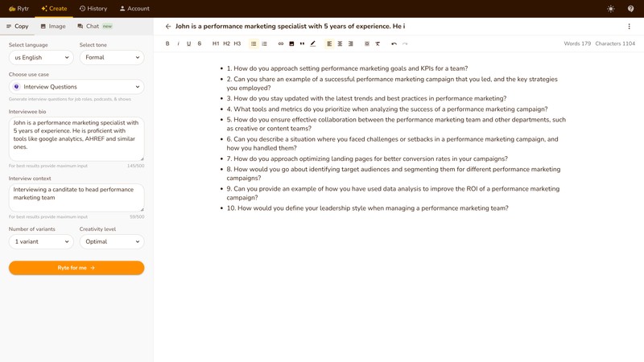This screenshot has width=644, height=362.
Task: Open the three-dot more options menu
Action: point(630,27)
